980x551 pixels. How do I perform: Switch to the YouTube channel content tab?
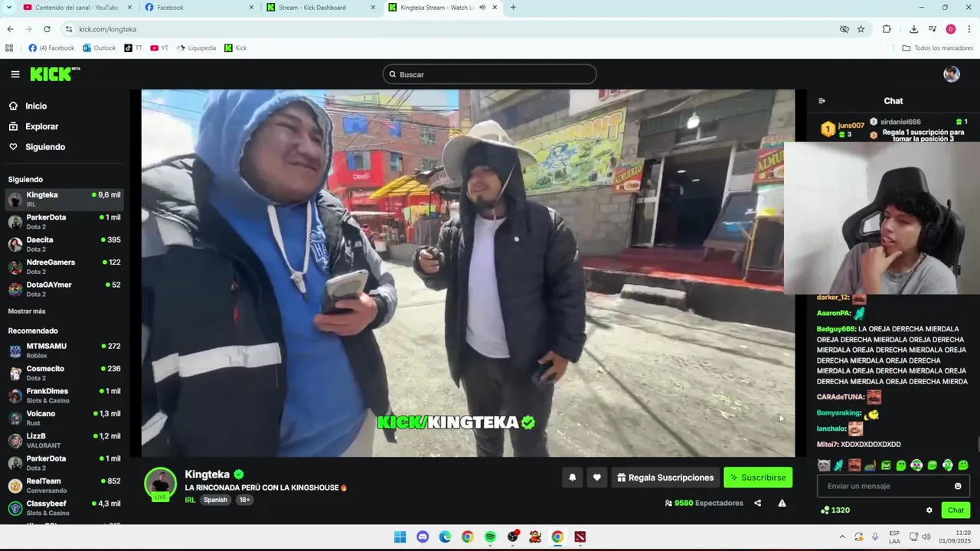[x=77, y=8]
